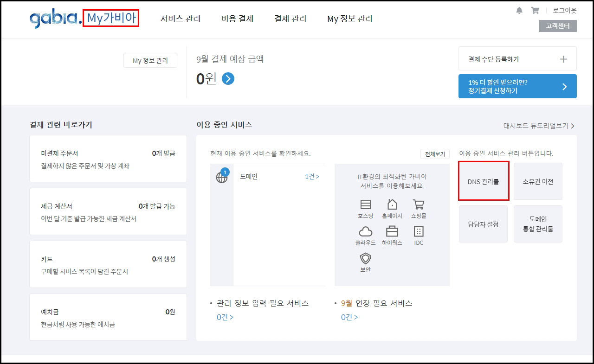Click chevron on 정기결제 신청하기 banner

click(564, 86)
